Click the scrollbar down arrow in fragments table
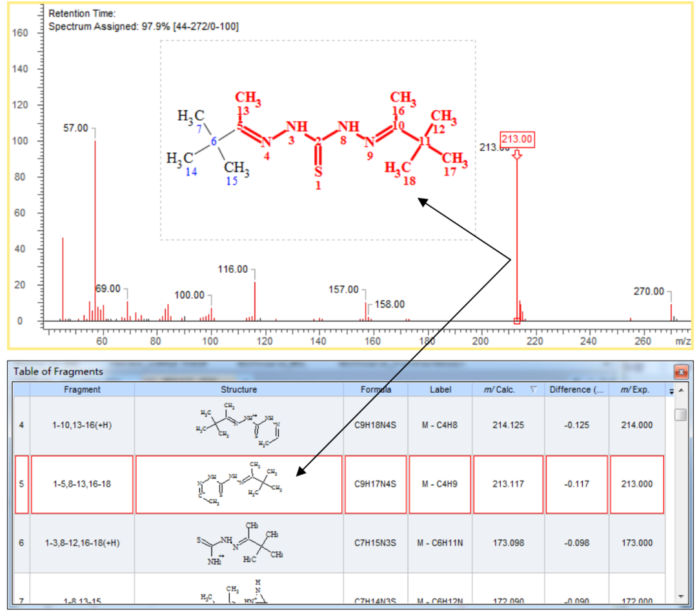 coord(681,596)
